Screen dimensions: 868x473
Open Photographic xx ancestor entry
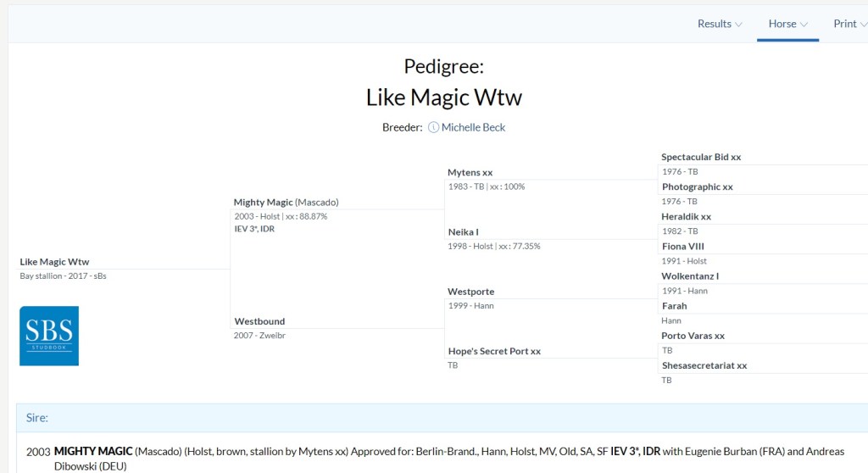697,187
